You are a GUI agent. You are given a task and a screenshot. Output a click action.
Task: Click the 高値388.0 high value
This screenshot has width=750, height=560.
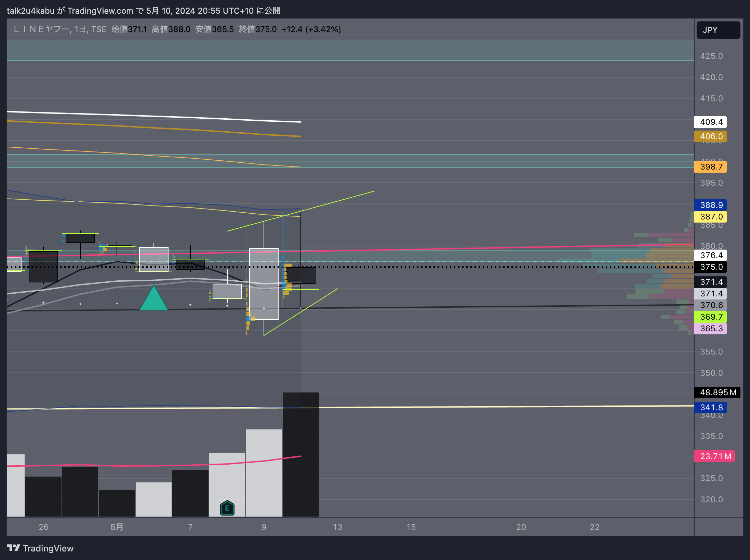171,29
